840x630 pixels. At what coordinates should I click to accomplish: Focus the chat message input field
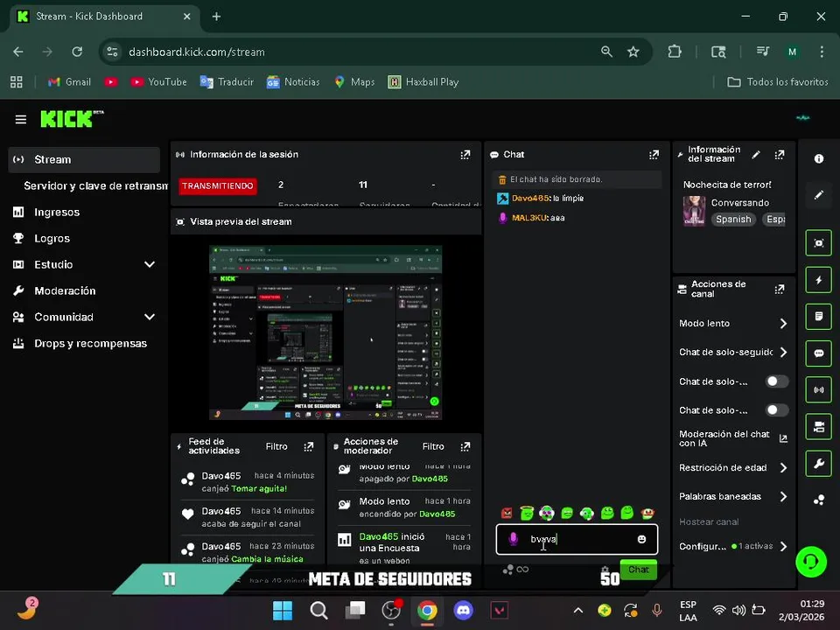click(577, 540)
